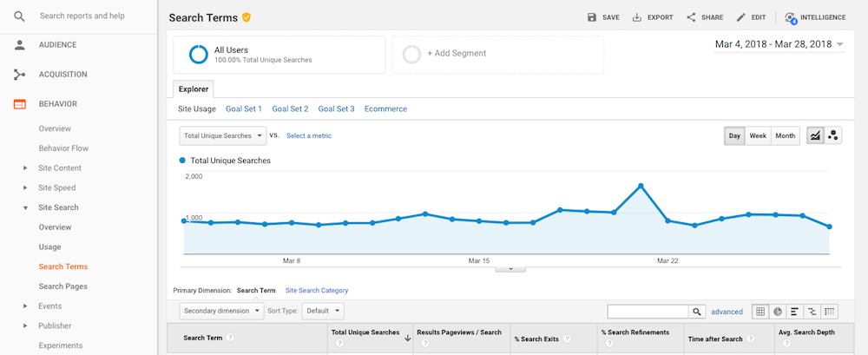Switch to Goal Set 2 tab
Screen dimensions: 868x355
point(290,109)
